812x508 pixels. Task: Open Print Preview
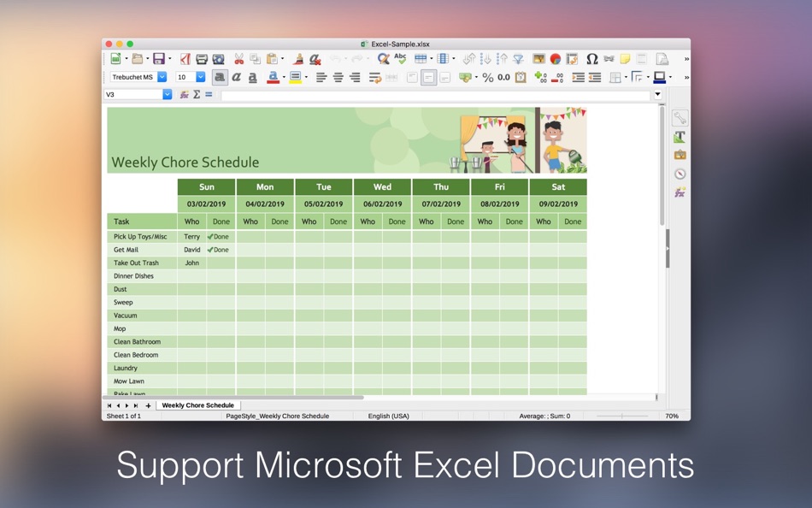click(x=219, y=58)
